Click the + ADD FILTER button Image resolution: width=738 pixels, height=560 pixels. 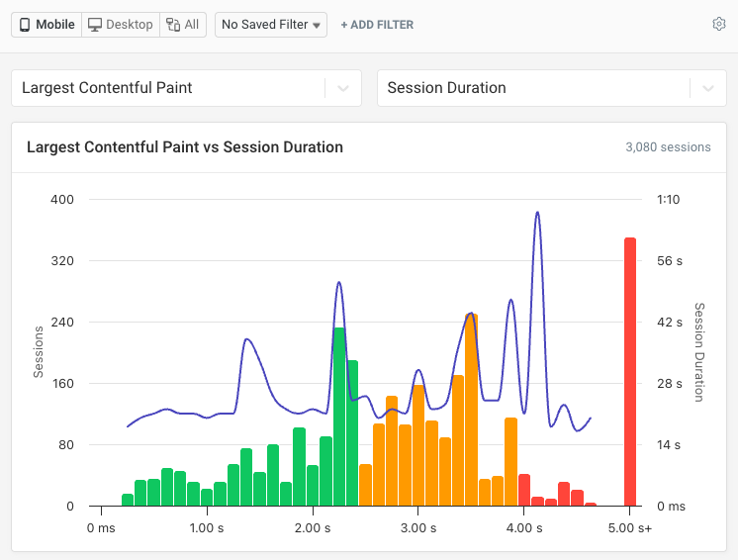point(377,25)
